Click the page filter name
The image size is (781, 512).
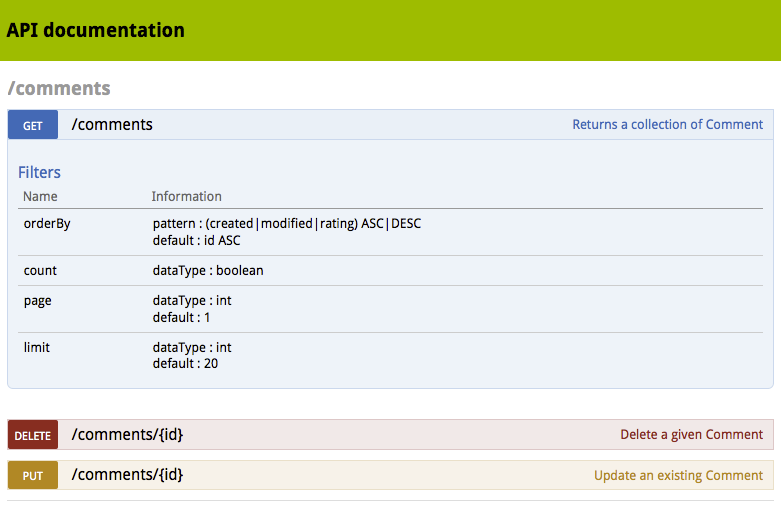coord(37,300)
